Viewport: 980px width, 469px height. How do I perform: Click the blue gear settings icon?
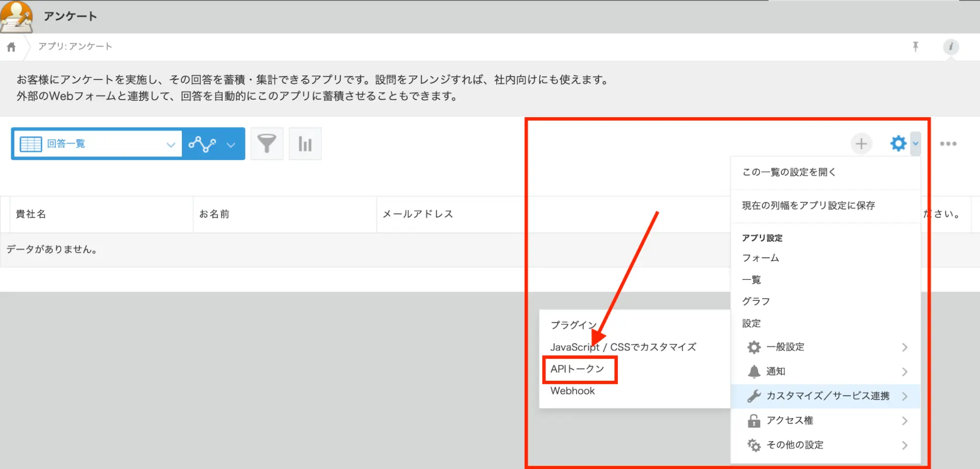click(898, 144)
